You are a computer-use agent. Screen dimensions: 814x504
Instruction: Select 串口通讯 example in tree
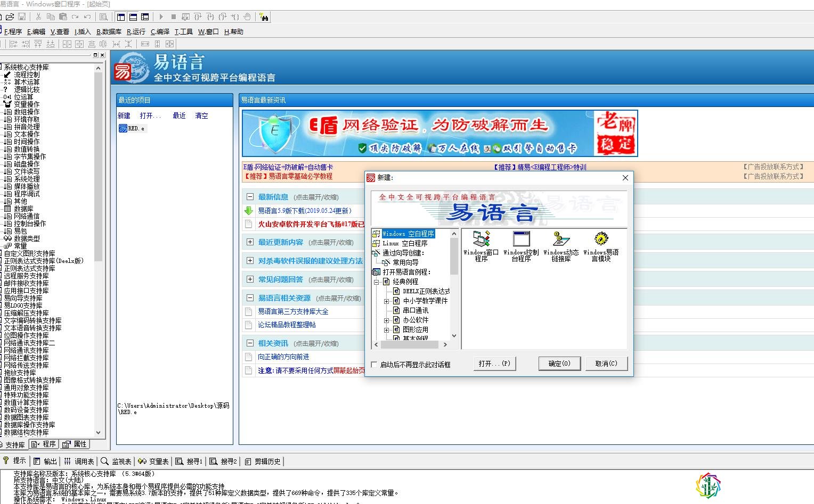(x=416, y=310)
